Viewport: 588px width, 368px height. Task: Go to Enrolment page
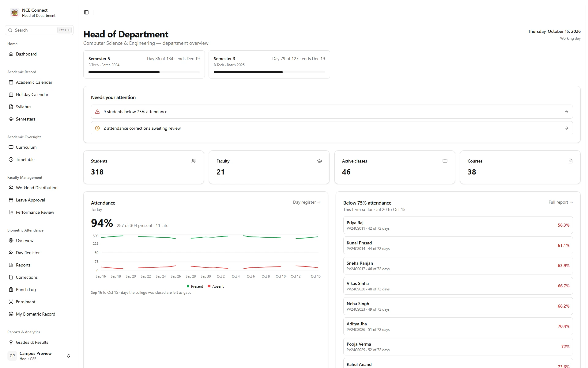(x=39, y=302)
